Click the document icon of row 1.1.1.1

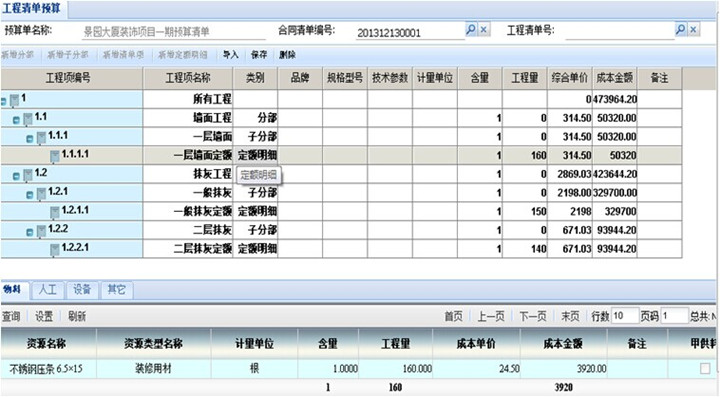(55, 156)
